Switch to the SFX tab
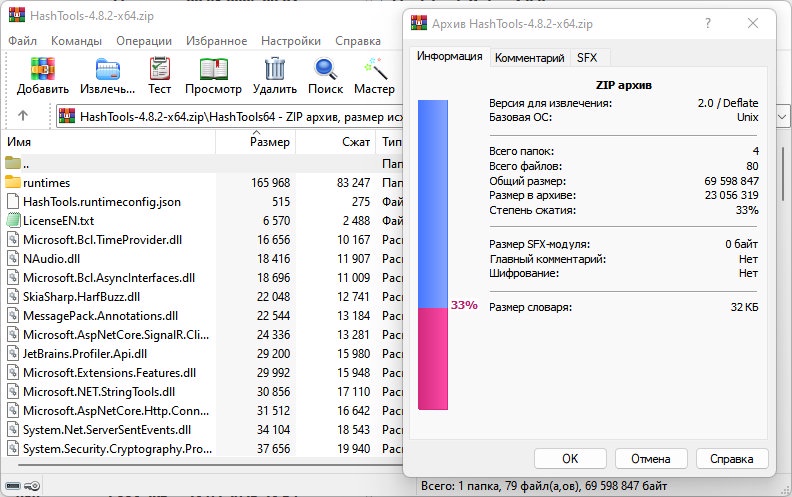Viewport: 792px width, 497px height. [x=587, y=58]
